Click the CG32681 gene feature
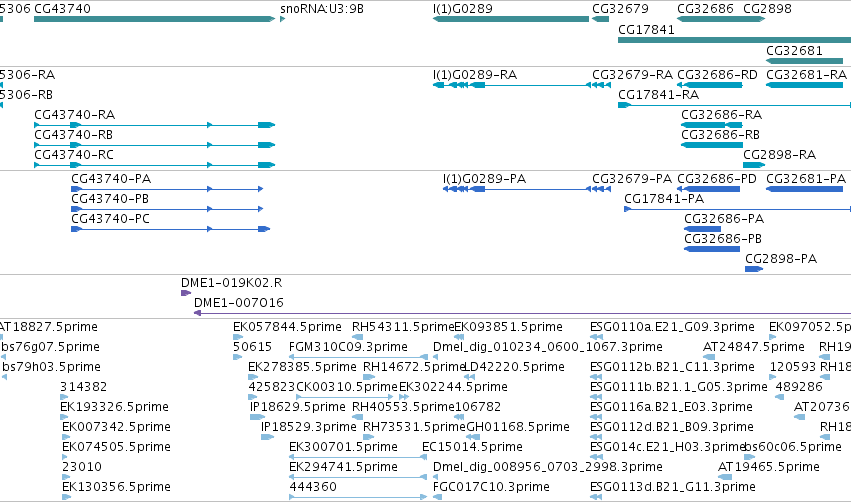The width and height of the screenshot is (851, 502). click(804, 61)
